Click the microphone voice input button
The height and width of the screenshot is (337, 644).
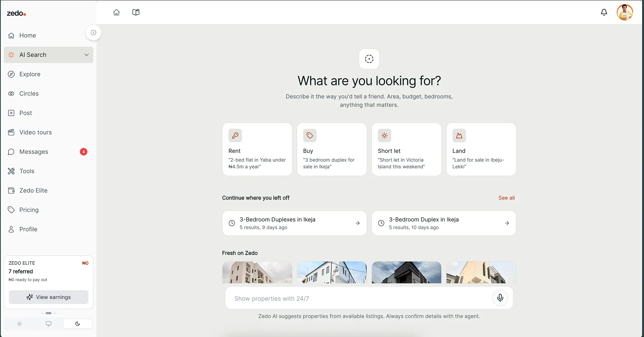point(500,297)
